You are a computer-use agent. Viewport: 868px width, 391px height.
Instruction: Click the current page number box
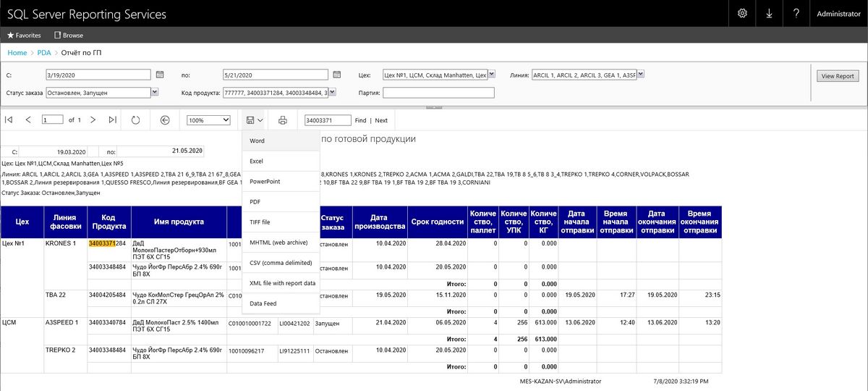pos(53,120)
